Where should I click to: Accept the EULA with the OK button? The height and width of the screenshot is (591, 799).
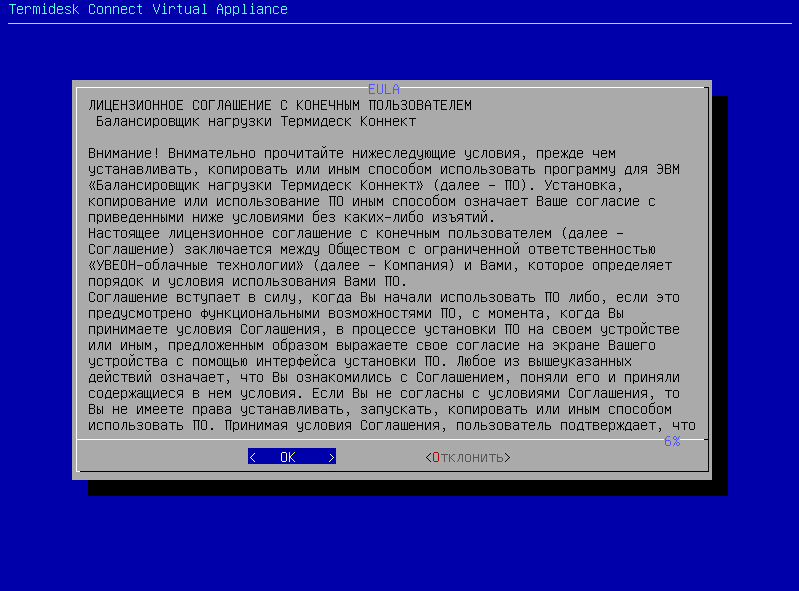(291, 456)
